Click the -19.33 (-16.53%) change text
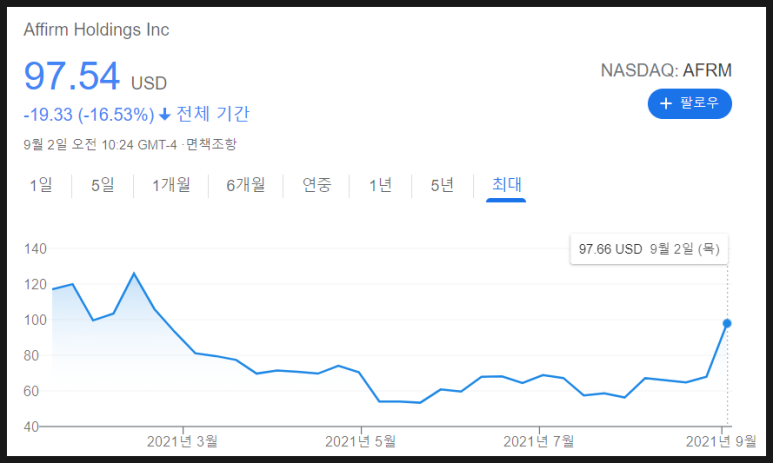 tap(89, 114)
